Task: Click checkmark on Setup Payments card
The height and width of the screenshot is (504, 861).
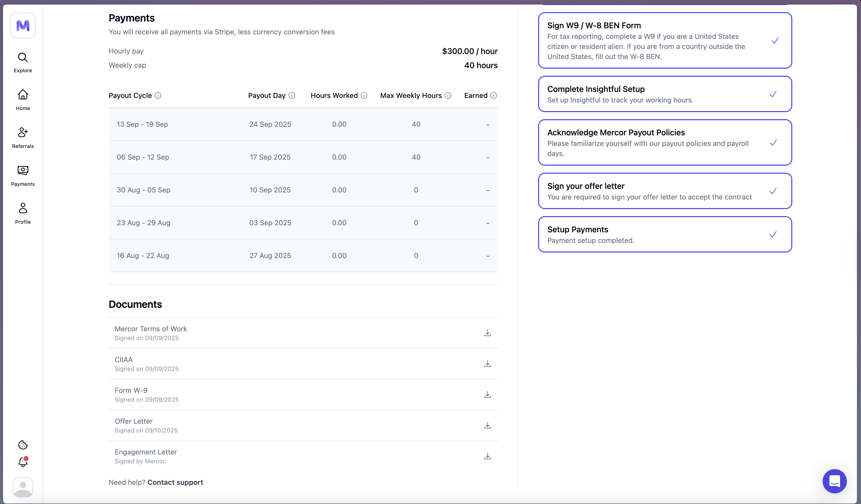Action: point(773,234)
